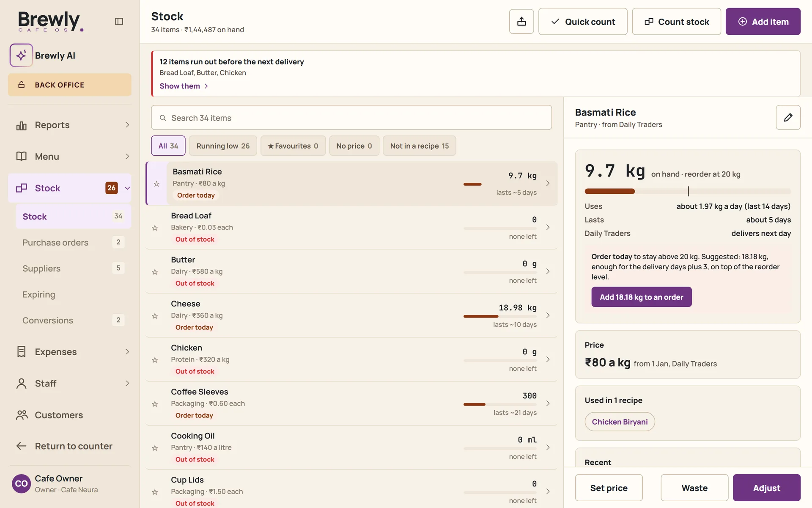Viewport: 812px width, 508px height.
Task: Open Coffee Sleeves details via its chevron
Action: click(x=548, y=403)
